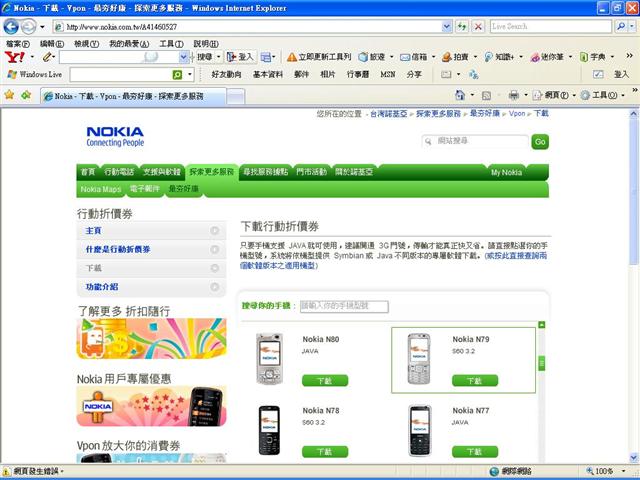The height and width of the screenshot is (480, 640).
Task: Open the 編輯 Edit menu
Action: click(52, 44)
